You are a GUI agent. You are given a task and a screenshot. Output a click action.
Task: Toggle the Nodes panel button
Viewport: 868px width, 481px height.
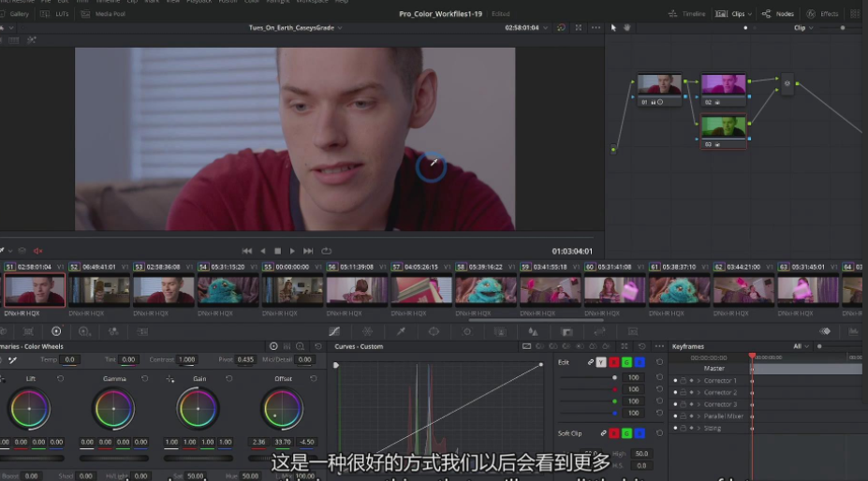778,14
